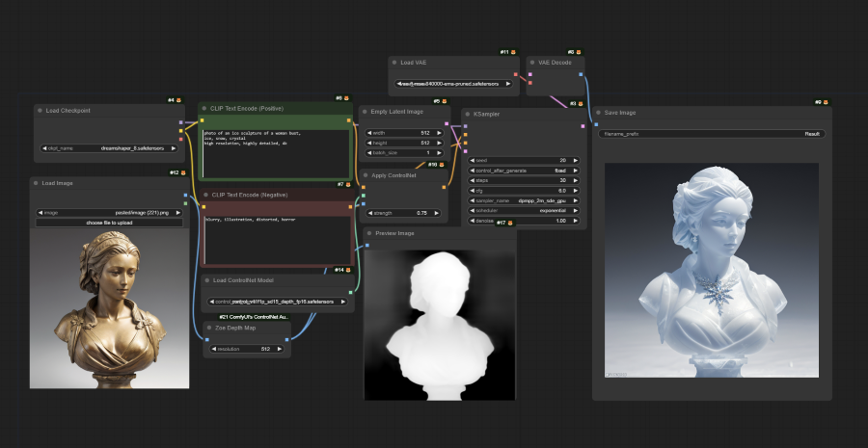This screenshot has width=868, height=448.
Task: Click green output socket on Load ControlNet Model
Action: 350,293
